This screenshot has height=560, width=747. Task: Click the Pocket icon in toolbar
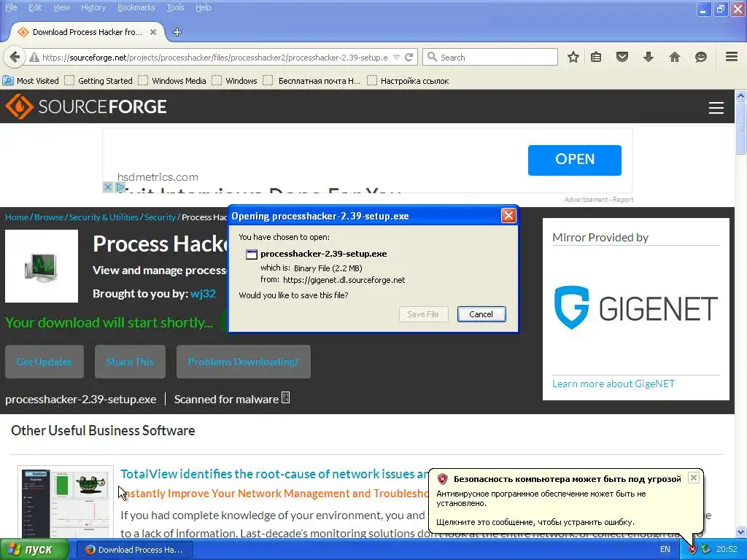pos(622,57)
